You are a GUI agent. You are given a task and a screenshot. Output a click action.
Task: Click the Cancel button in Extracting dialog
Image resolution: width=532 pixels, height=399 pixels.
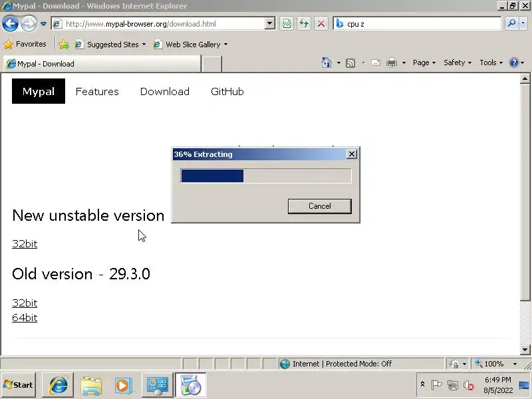(x=320, y=206)
